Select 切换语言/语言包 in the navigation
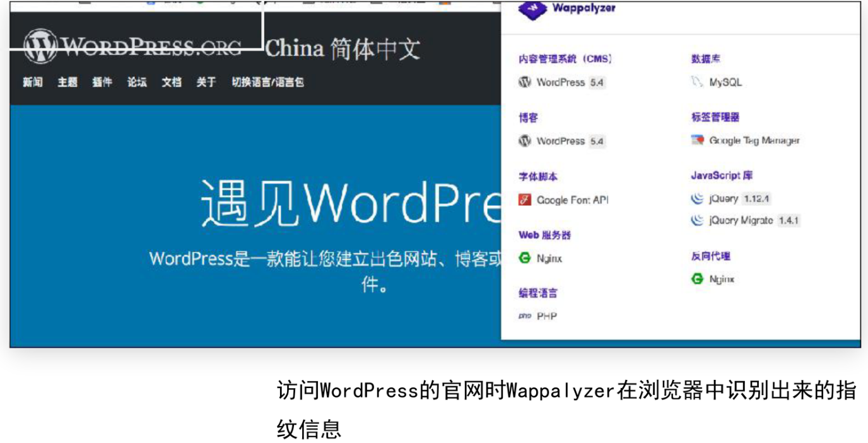868x443 pixels. click(x=267, y=82)
